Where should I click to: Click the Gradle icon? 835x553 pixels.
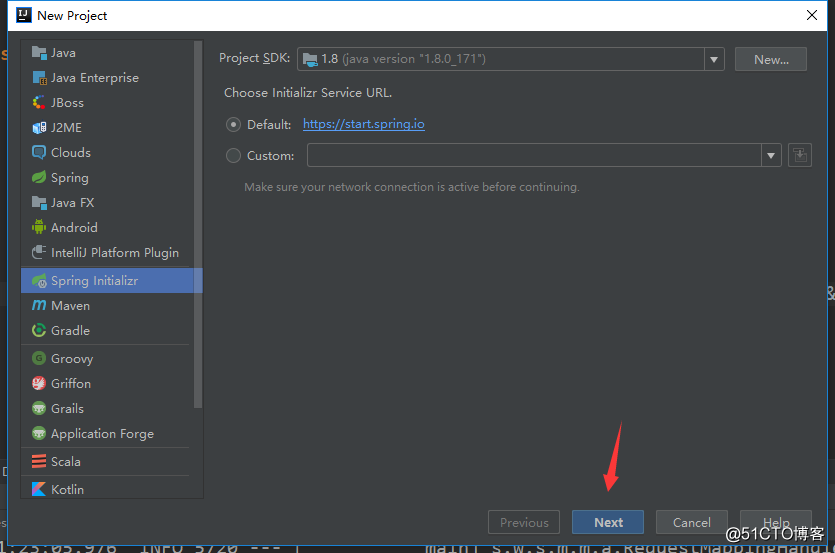tap(39, 330)
